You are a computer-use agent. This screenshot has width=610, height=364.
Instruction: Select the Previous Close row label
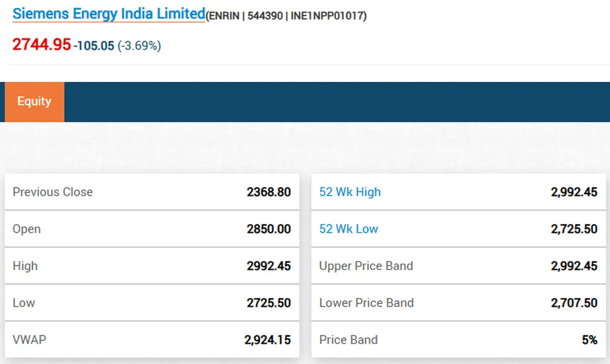tap(53, 192)
